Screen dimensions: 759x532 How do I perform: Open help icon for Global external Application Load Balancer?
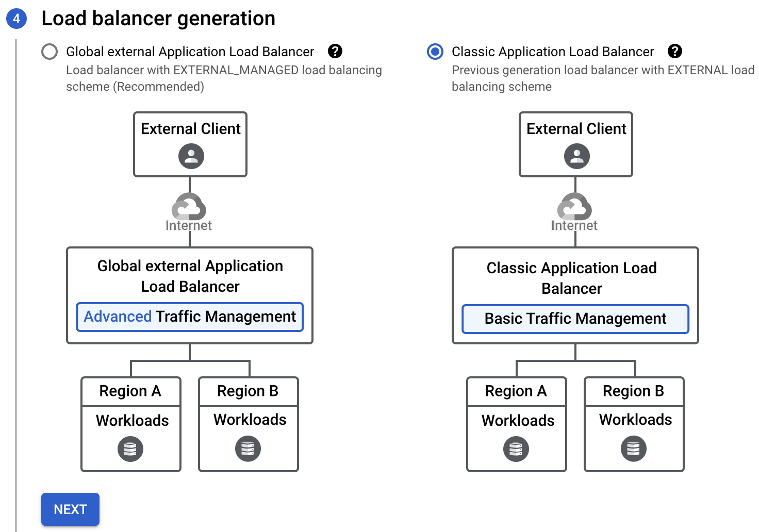pos(335,51)
